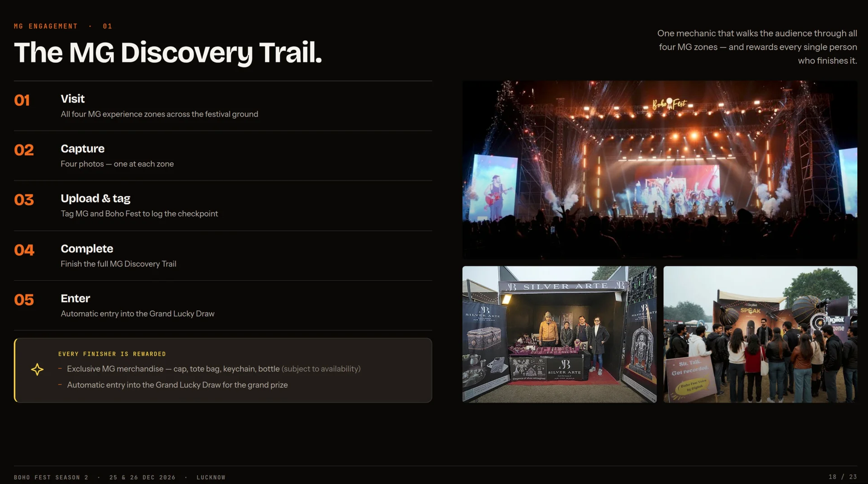Select the orange 01 step number

pos(22,100)
